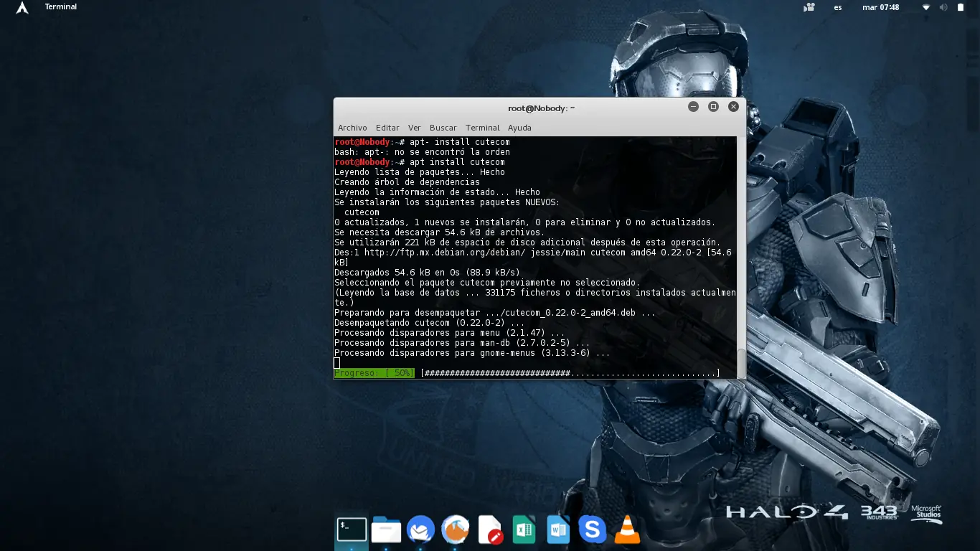The height and width of the screenshot is (551, 980).
Task: Open the 'es' keyboard layout indicator
Action: coord(838,7)
